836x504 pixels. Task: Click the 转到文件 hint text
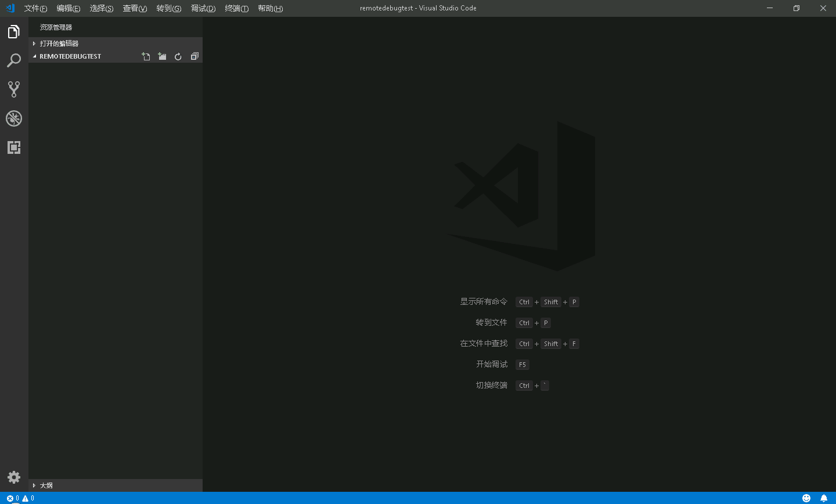pyautogui.click(x=492, y=323)
